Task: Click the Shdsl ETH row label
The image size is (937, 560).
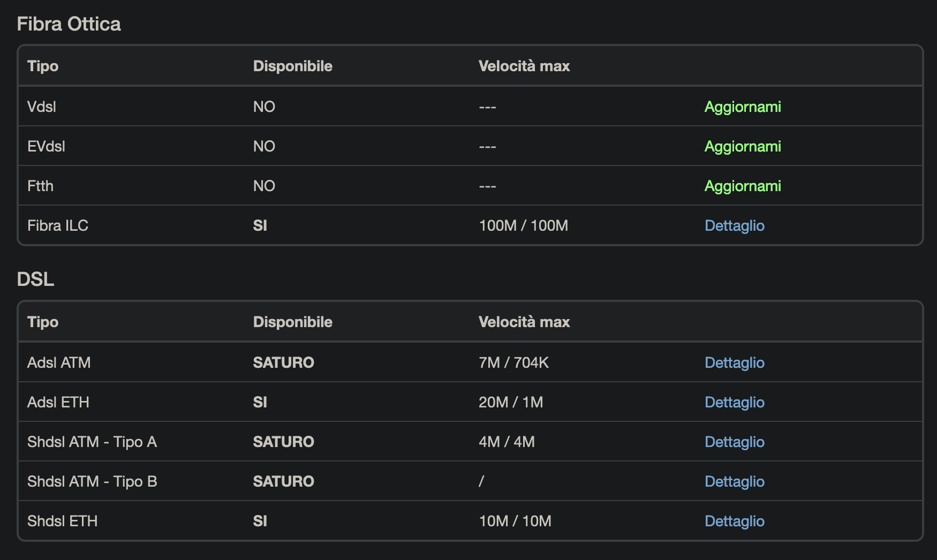Action: (x=63, y=521)
